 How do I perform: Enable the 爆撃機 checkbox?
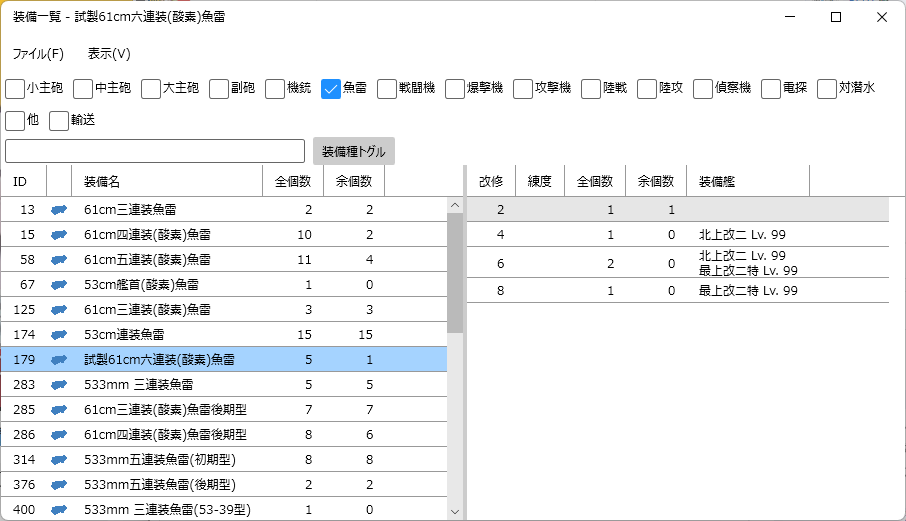(x=455, y=88)
